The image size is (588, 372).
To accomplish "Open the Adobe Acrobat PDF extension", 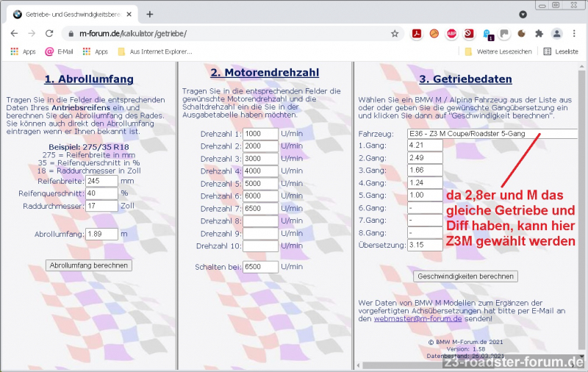I will click(x=416, y=33).
